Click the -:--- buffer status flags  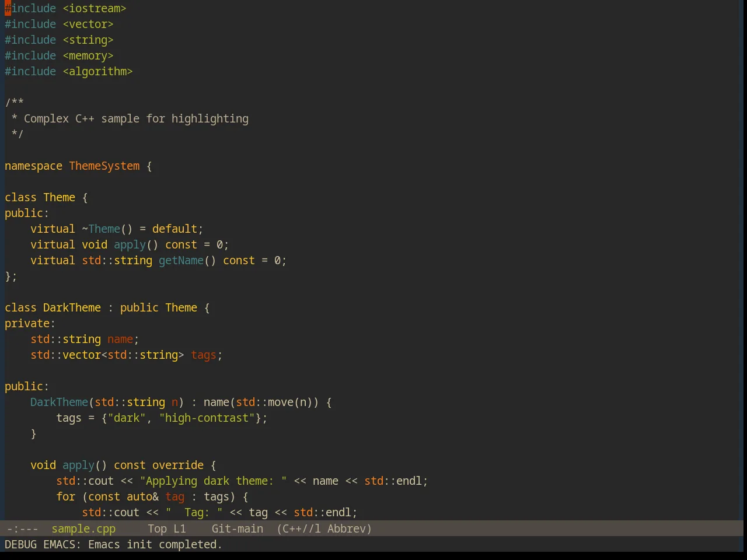point(22,529)
